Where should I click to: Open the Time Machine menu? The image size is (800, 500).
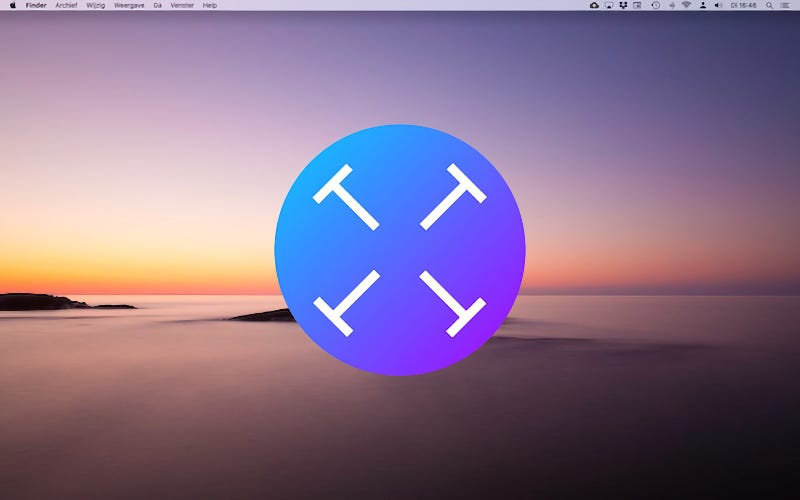656,5
